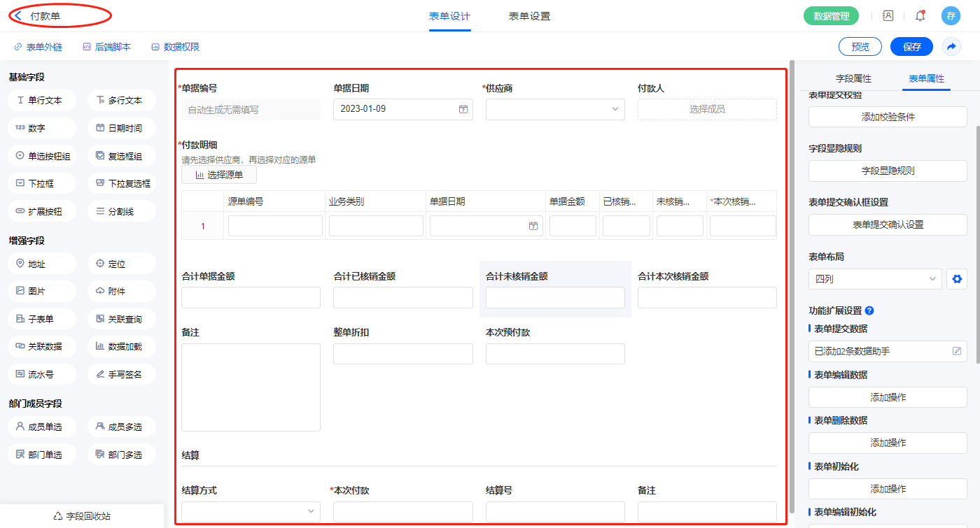The image size is (980, 528).
Task: Open the 表单外链 link
Action: point(38,47)
